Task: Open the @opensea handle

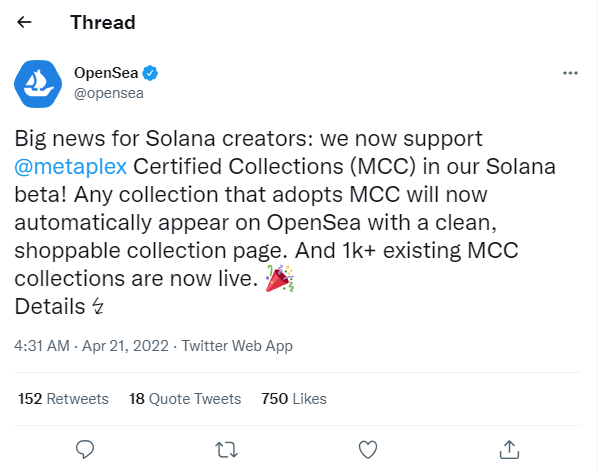Action: pos(109,93)
